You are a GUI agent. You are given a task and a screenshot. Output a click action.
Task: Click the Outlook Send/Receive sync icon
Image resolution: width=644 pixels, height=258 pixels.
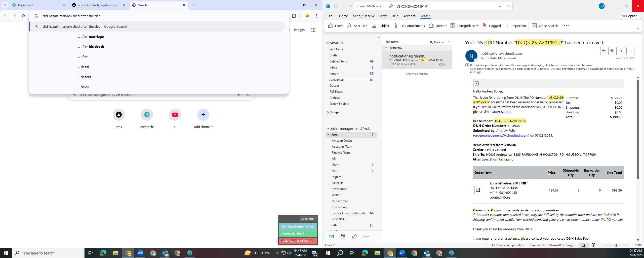point(336,6)
